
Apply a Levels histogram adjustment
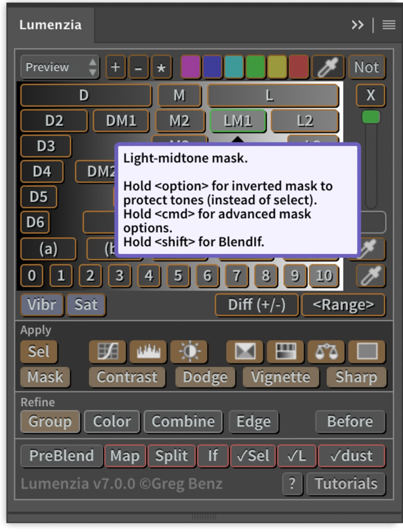tap(148, 352)
